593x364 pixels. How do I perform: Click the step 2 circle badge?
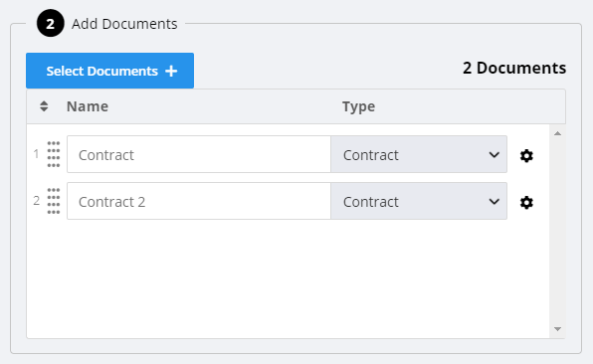[51, 24]
